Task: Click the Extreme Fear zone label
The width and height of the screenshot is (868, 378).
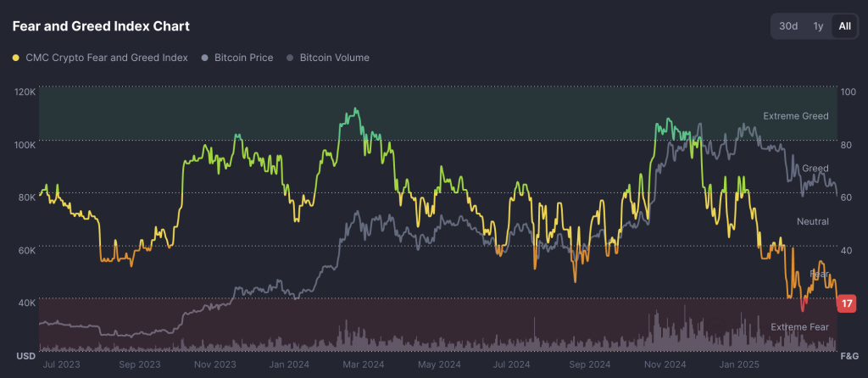Action: pos(799,327)
